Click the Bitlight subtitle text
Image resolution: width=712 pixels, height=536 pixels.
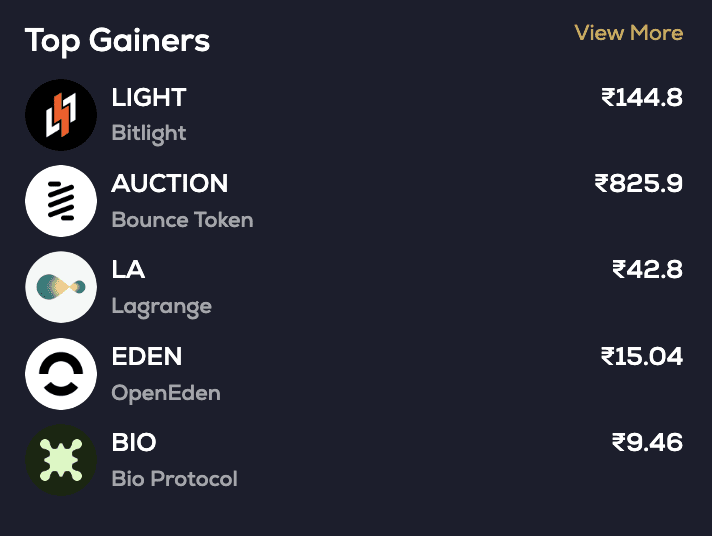[x=149, y=133]
